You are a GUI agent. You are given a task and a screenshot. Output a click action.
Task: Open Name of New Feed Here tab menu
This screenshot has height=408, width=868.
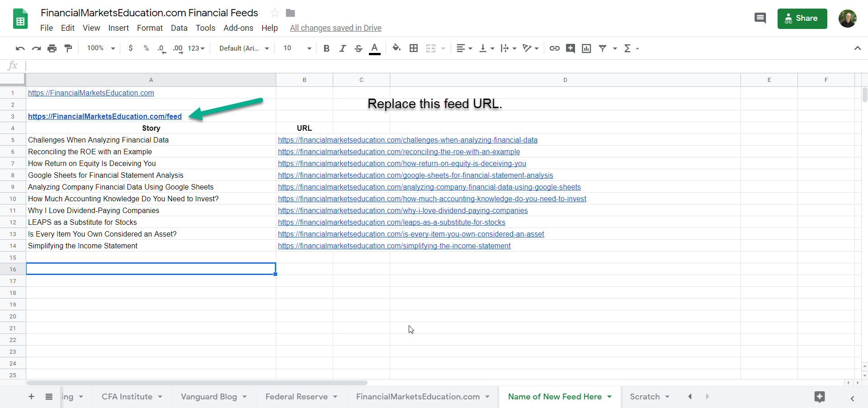tap(609, 397)
